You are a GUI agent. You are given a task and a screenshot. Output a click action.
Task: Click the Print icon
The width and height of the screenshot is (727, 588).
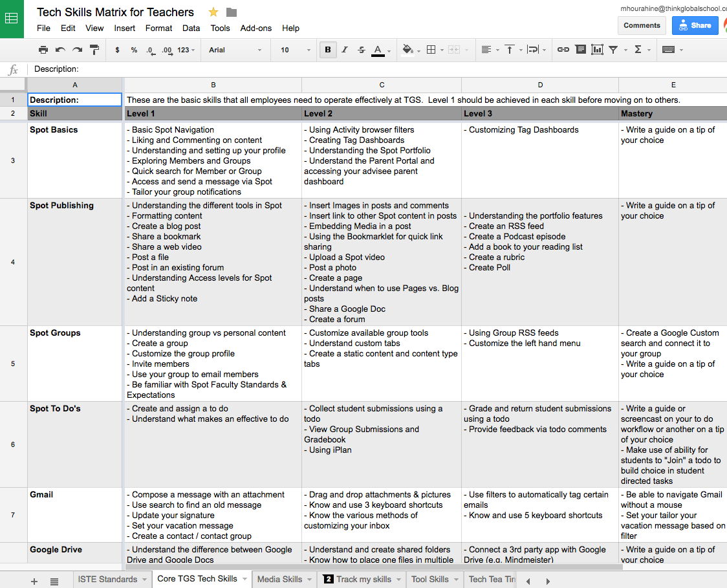(43, 50)
